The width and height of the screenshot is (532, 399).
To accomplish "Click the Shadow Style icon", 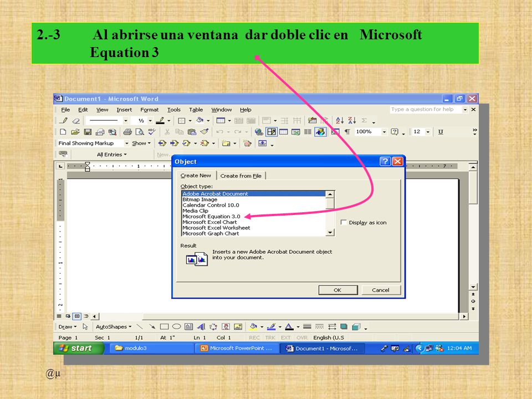I will pos(344,327).
